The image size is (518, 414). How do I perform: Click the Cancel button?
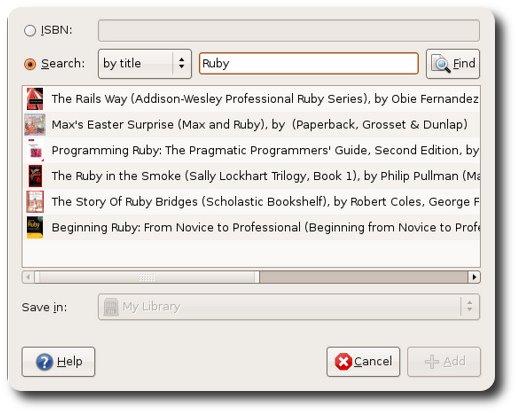coord(363,362)
